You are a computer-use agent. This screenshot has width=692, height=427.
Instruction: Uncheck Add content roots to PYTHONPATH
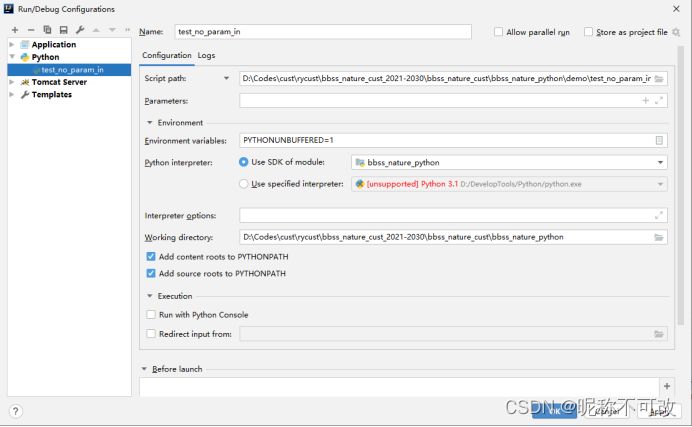tap(151, 257)
